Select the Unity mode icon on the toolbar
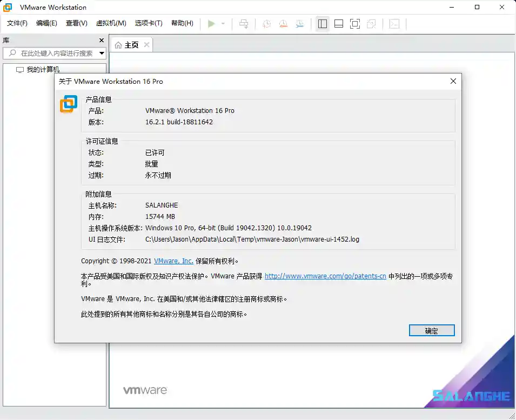This screenshot has height=420, width=516. pos(371,24)
